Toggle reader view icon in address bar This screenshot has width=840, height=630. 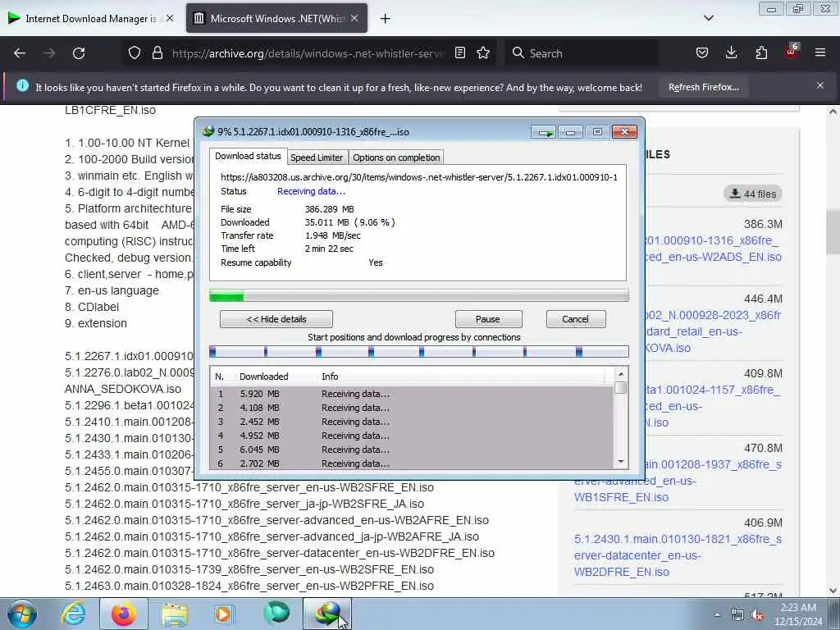[x=460, y=53]
